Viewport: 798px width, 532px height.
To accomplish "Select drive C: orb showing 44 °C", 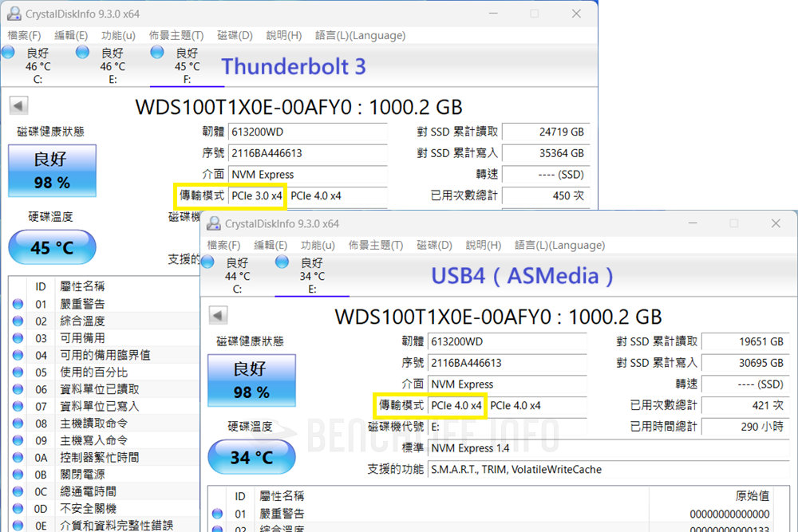I will tap(208, 262).
